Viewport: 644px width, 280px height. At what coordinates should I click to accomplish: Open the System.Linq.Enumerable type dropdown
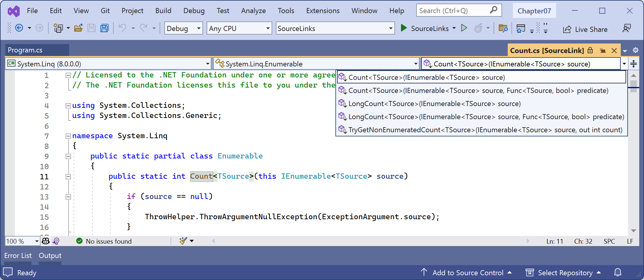317,64
